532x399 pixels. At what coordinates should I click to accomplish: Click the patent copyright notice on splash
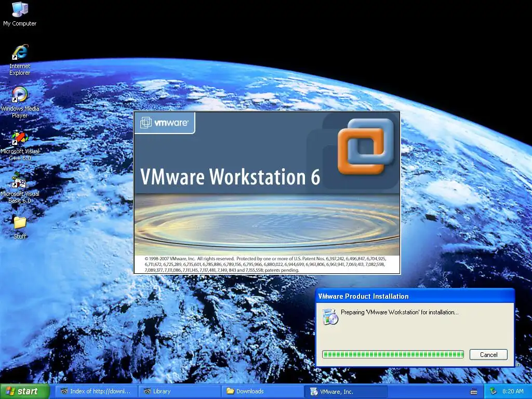point(265,264)
